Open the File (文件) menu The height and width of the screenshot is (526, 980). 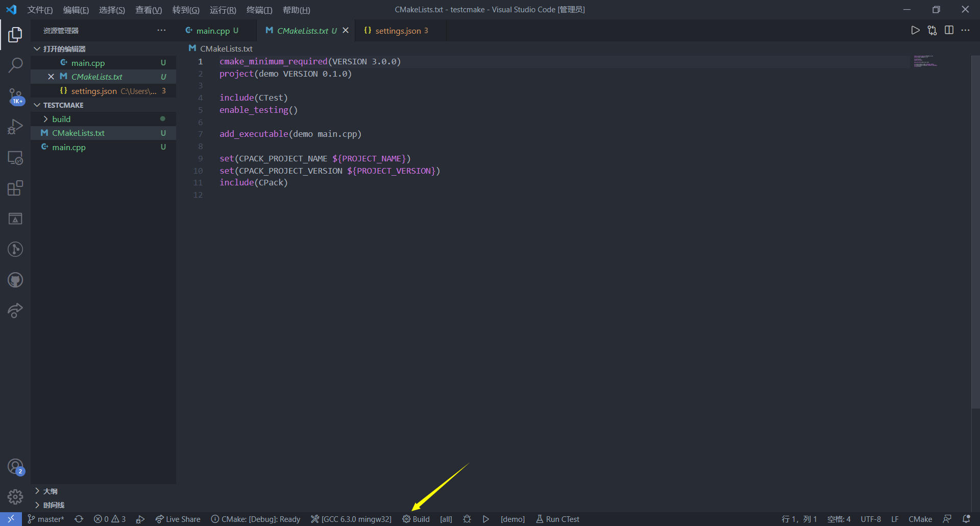point(40,10)
